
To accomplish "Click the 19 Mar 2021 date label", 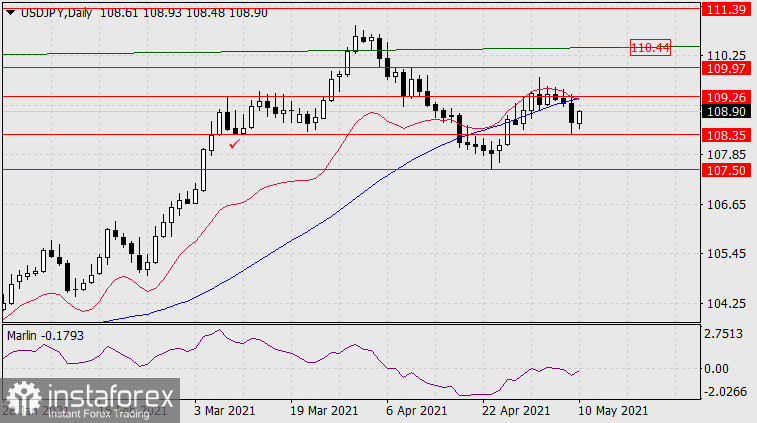I will click(x=326, y=411).
